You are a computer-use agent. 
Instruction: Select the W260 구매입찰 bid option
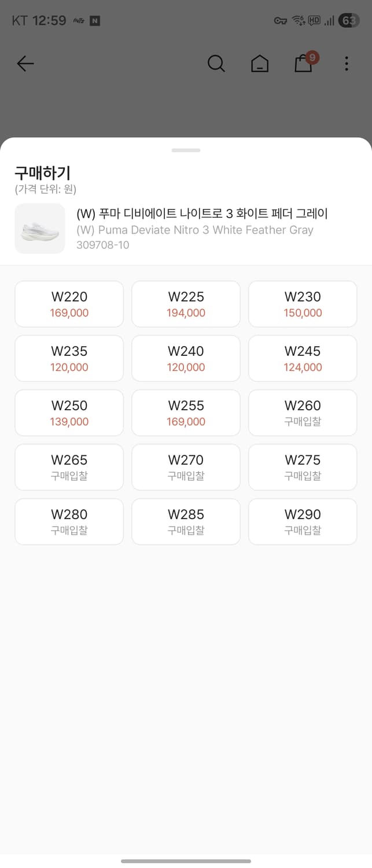[302, 412]
